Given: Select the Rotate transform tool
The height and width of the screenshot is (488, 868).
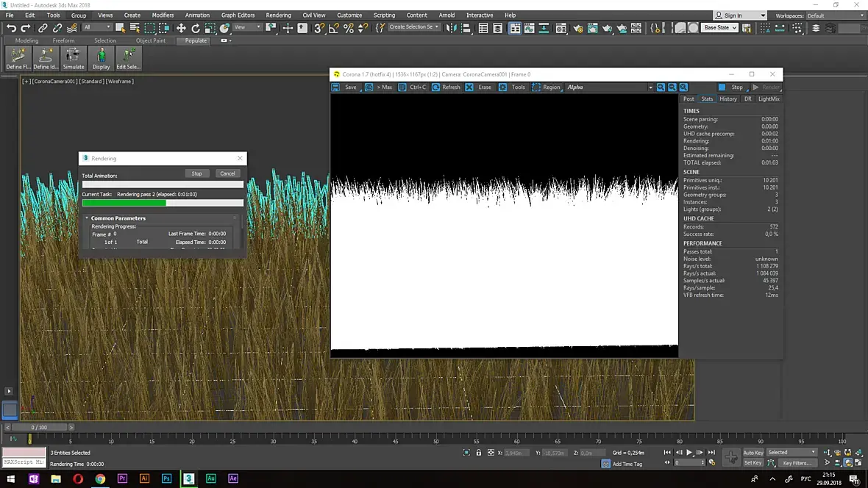Looking at the screenshot, I should point(196,28).
